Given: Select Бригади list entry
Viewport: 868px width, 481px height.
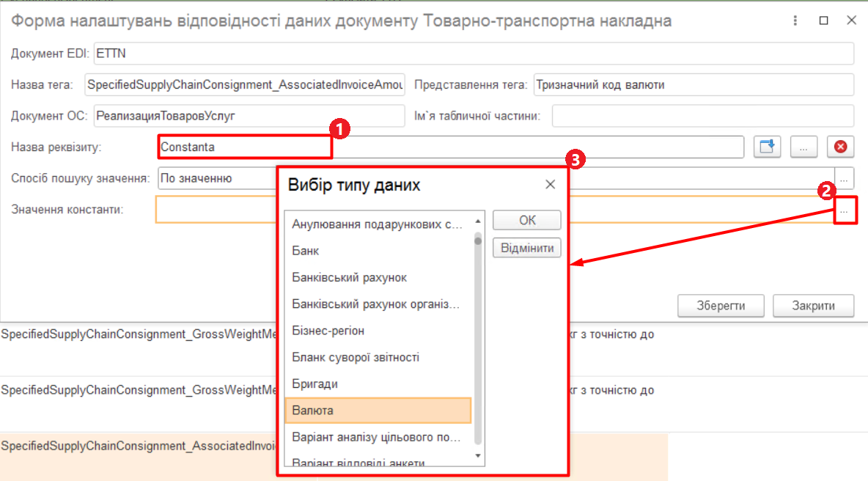Looking at the screenshot, I should [377, 384].
